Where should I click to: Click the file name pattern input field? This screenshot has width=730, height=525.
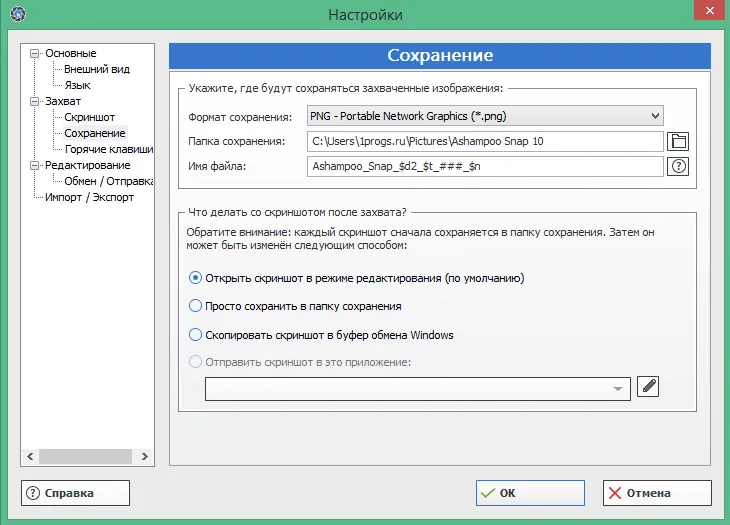coord(485,166)
